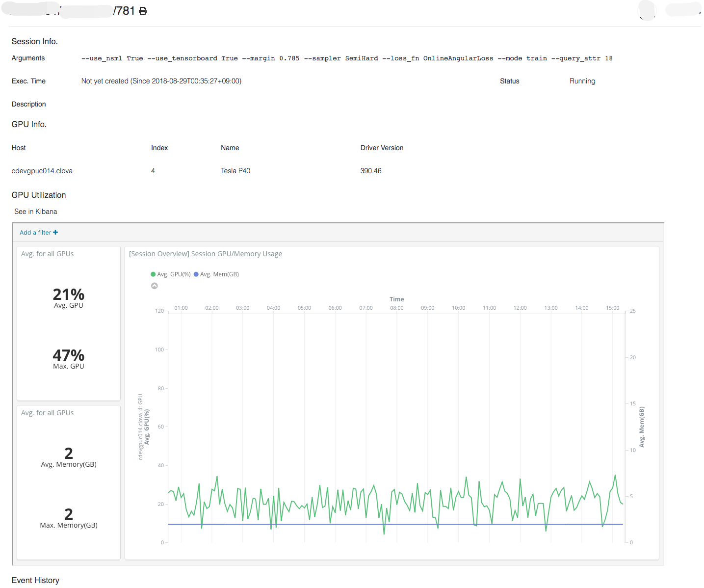Click the Description label
Viewport: 704px width, 588px height.
click(28, 104)
